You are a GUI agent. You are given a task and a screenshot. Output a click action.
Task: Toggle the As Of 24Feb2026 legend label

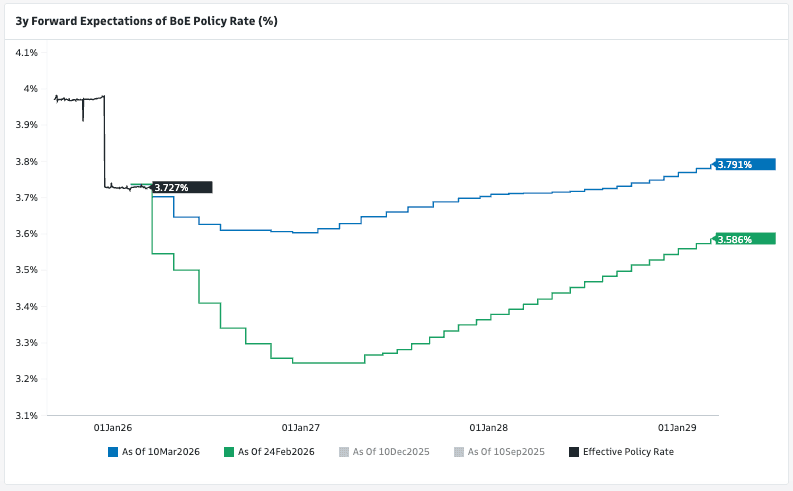click(276, 452)
